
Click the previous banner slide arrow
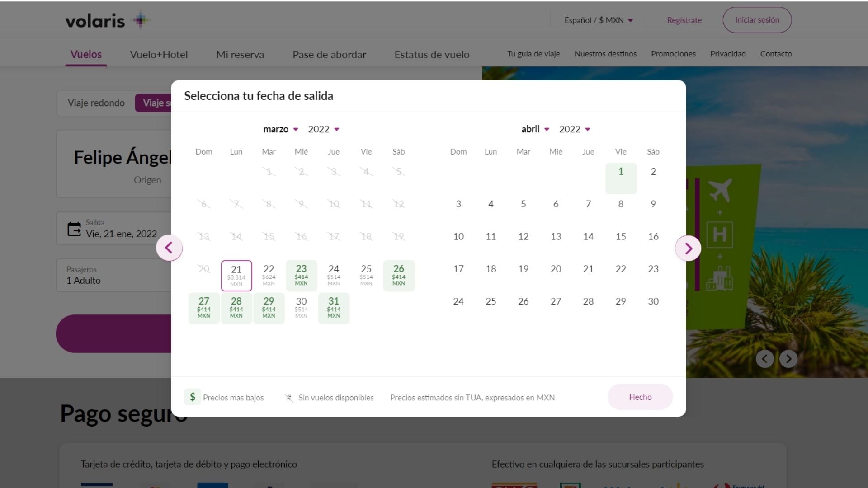[x=764, y=359]
